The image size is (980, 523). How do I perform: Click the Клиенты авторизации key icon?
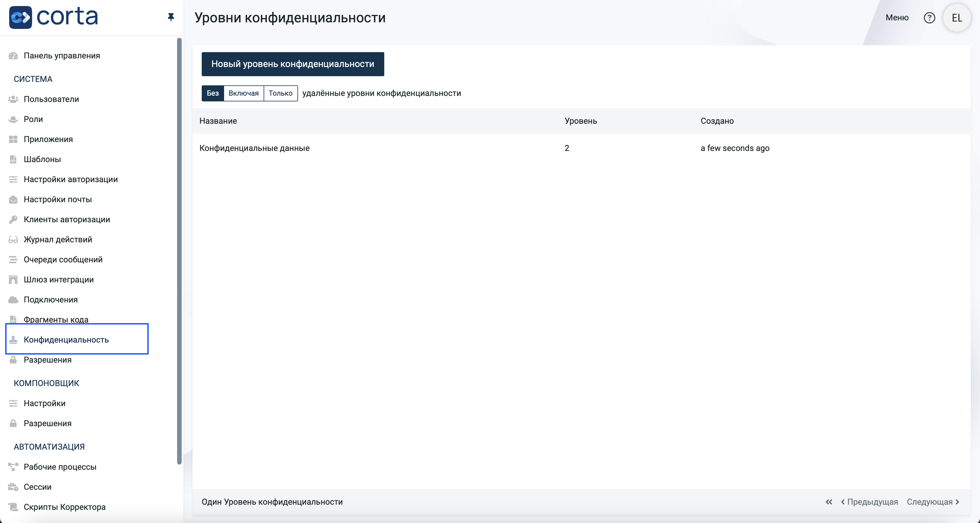coord(13,219)
